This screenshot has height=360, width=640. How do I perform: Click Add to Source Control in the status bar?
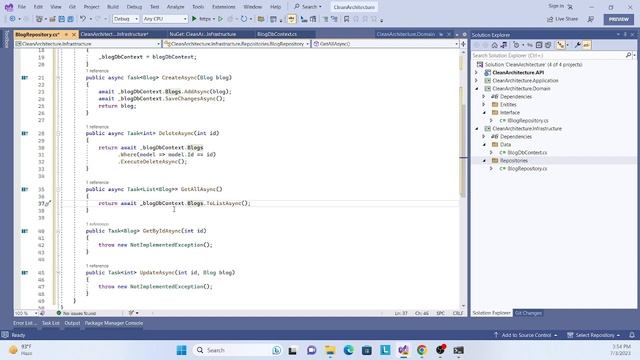click(526, 335)
